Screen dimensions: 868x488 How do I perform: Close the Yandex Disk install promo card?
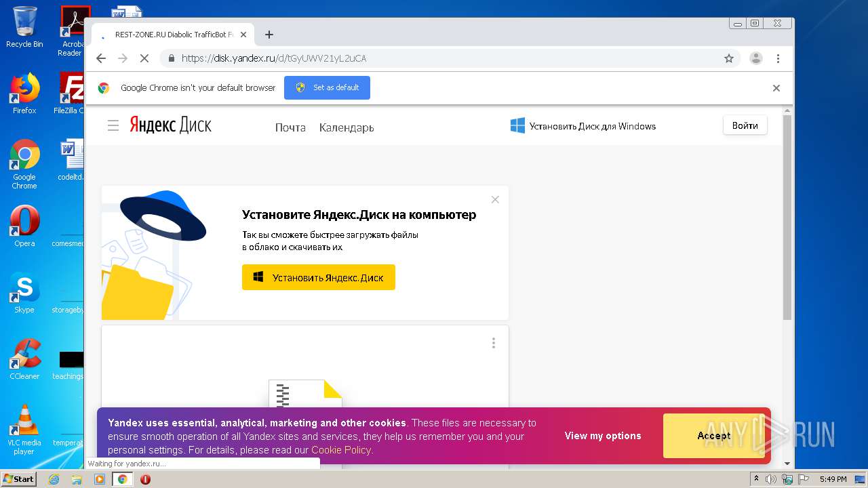495,199
